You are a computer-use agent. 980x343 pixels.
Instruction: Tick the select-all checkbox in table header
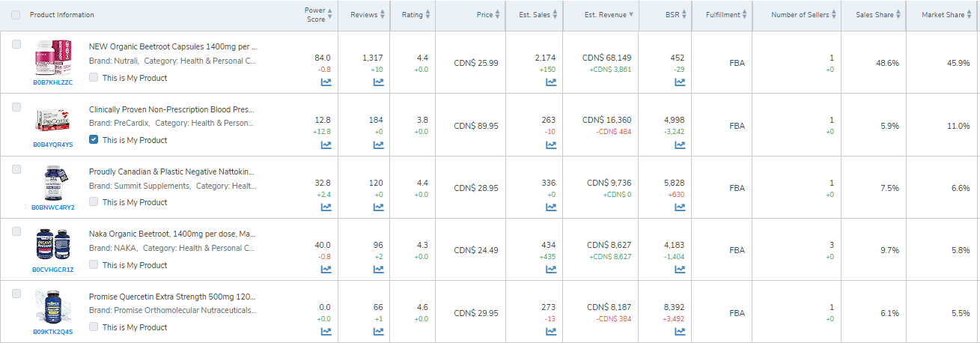pos(16,15)
